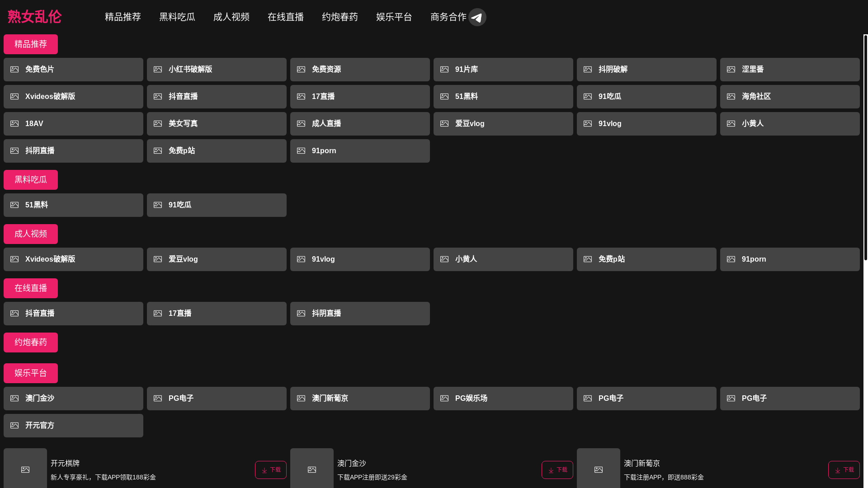Screen dimensions: 868x488
Task: Open the 涩里番 link
Action: pos(790,70)
